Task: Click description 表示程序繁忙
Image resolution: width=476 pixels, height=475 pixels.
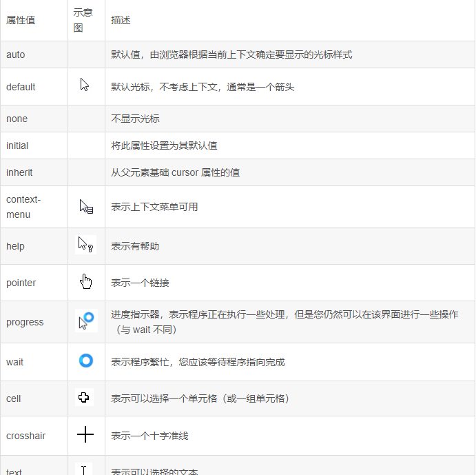Action: click(x=198, y=362)
